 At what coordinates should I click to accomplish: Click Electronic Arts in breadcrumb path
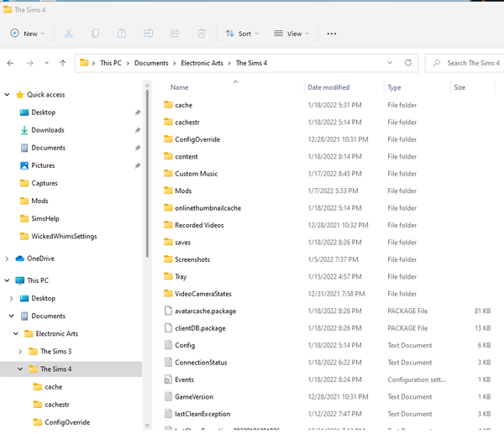(202, 63)
